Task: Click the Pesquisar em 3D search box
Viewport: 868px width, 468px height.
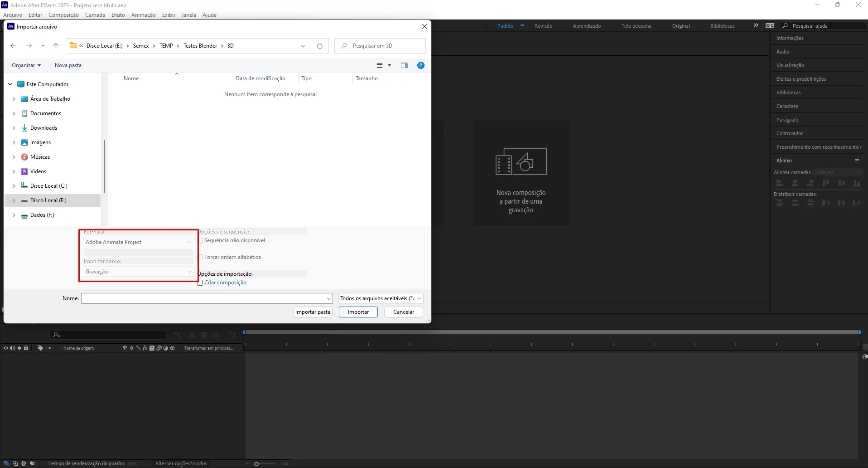Action: (x=380, y=46)
